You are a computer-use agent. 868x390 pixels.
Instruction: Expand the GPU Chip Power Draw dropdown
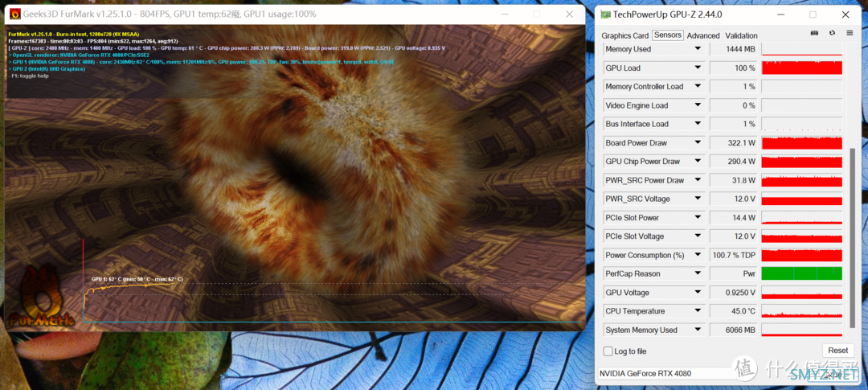698,161
